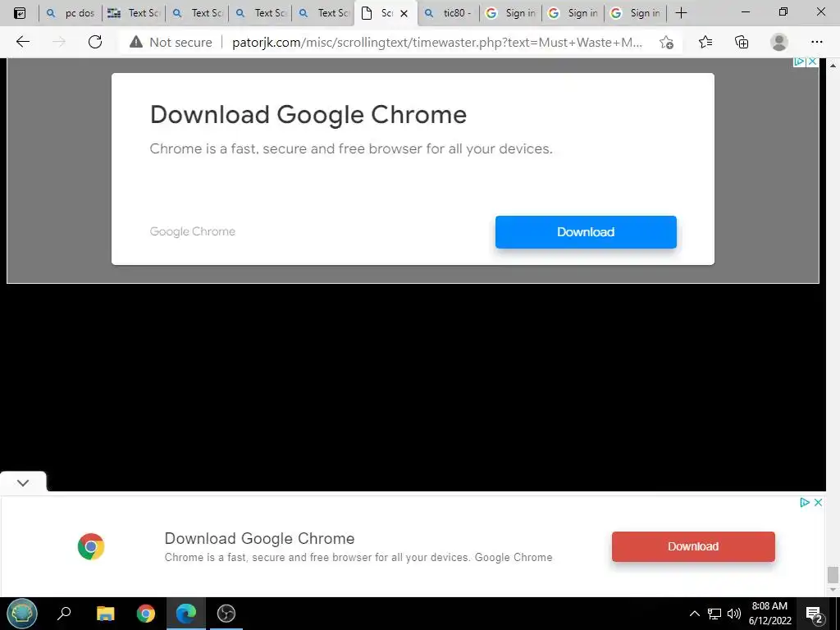Open the Settings and more ellipsis menu

pyautogui.click(x=816, y=42)
